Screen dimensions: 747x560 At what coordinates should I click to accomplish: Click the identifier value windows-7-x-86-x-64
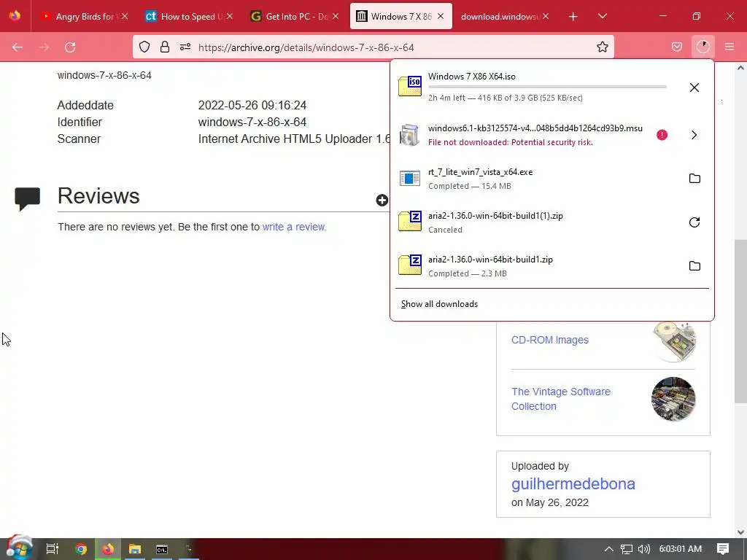(x=252, y=122)
